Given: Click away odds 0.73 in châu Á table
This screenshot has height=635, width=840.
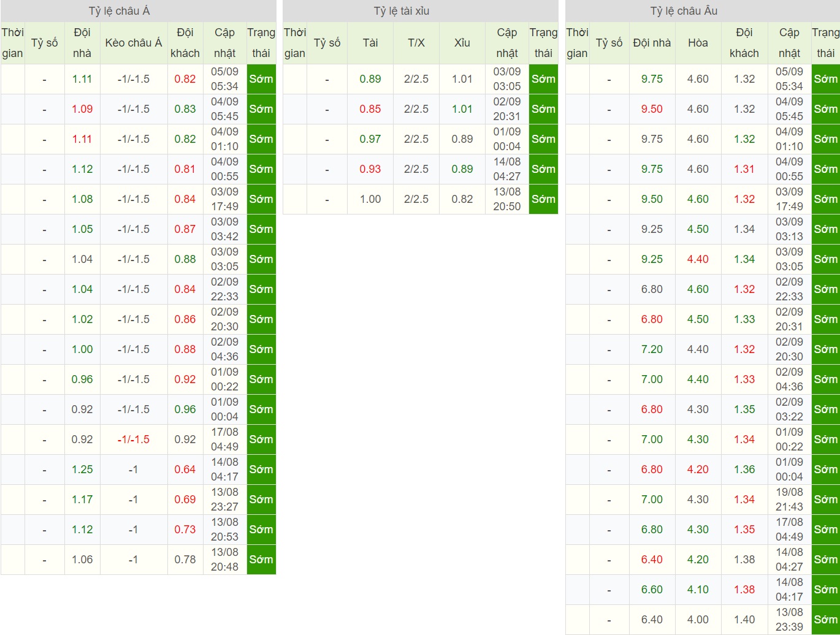Looking at the screenshot, I should [x=185, y=530].
